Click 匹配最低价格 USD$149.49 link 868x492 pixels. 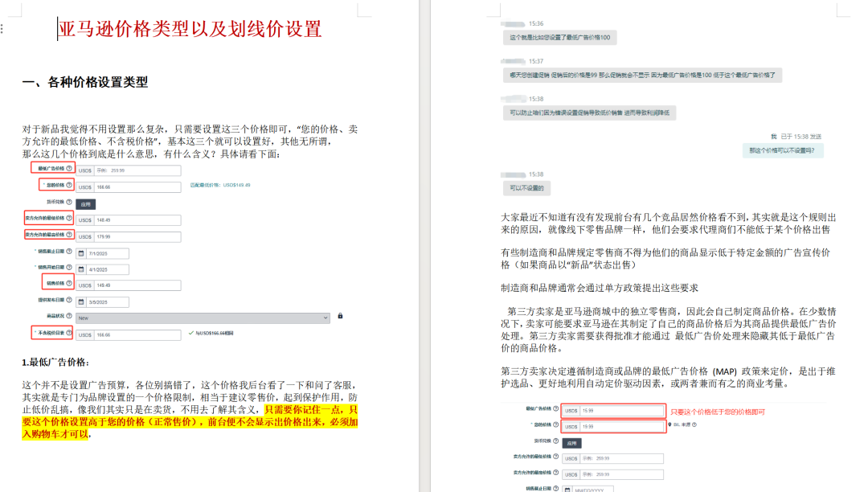point(220,186)
